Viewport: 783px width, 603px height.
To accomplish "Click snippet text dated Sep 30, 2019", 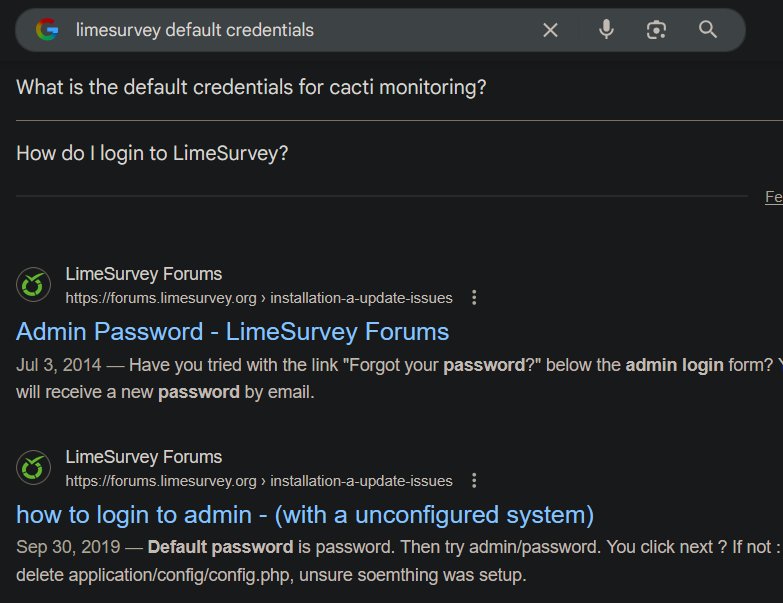I will pos(399,561).
